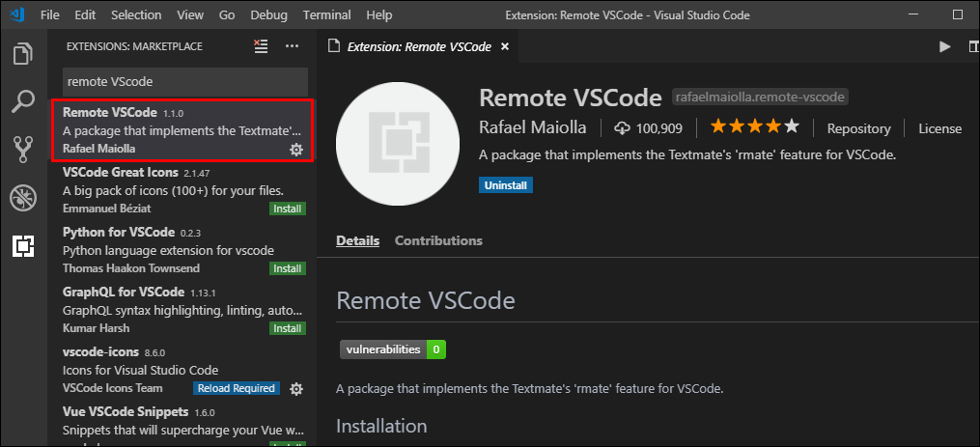Click the gear icon for Remote VSCode
This screenshot has width=980, height=447.
(x=295, y=150)
